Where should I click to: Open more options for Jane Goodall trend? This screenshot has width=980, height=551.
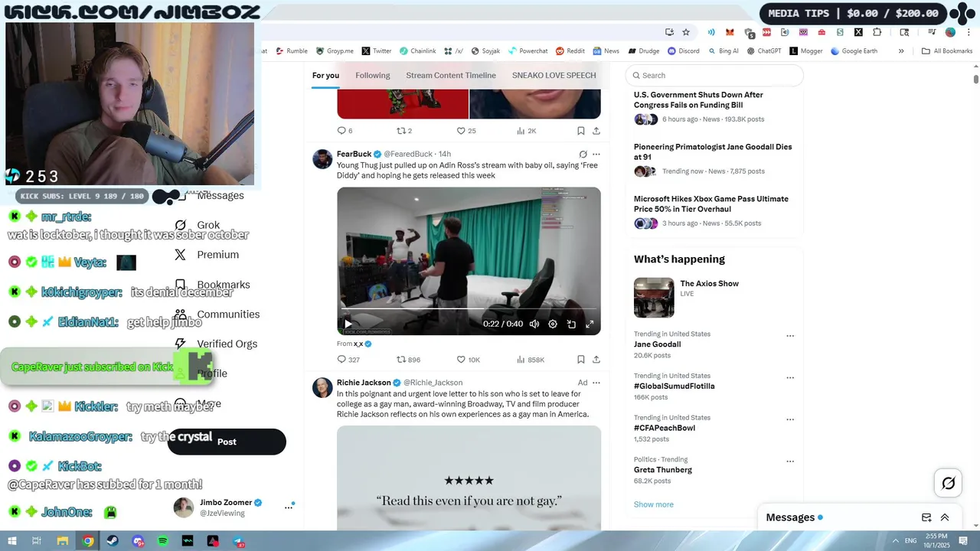pos(790,336)
